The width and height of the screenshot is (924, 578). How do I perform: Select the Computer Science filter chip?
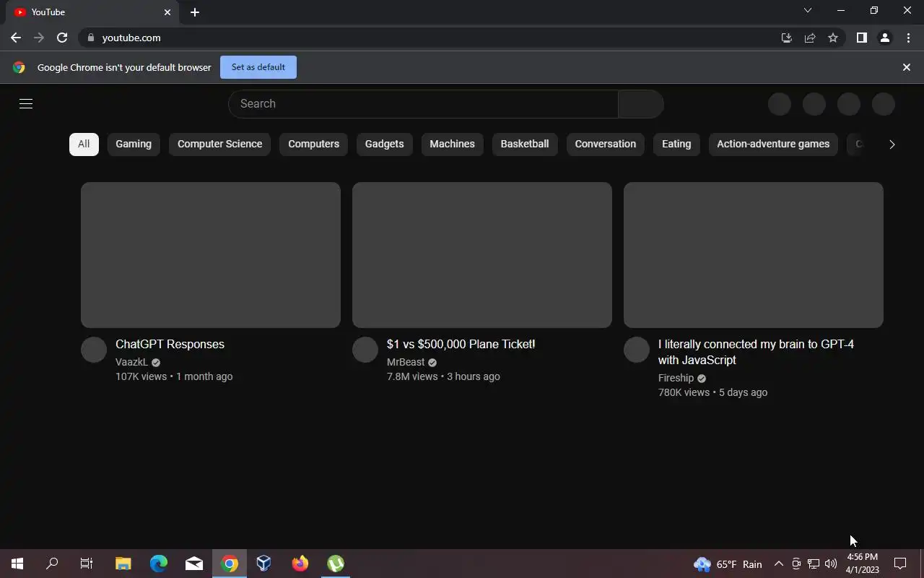219,144
